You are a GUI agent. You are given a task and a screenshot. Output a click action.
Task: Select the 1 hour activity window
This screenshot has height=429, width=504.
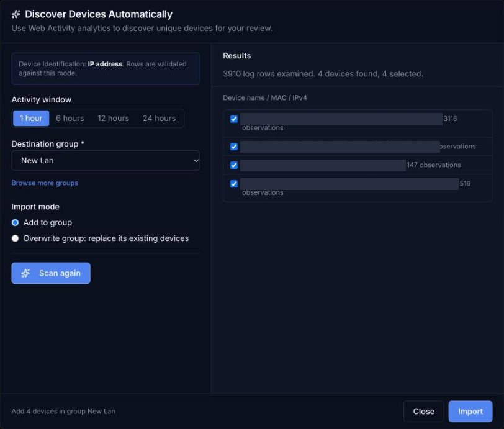pos(31,119)
